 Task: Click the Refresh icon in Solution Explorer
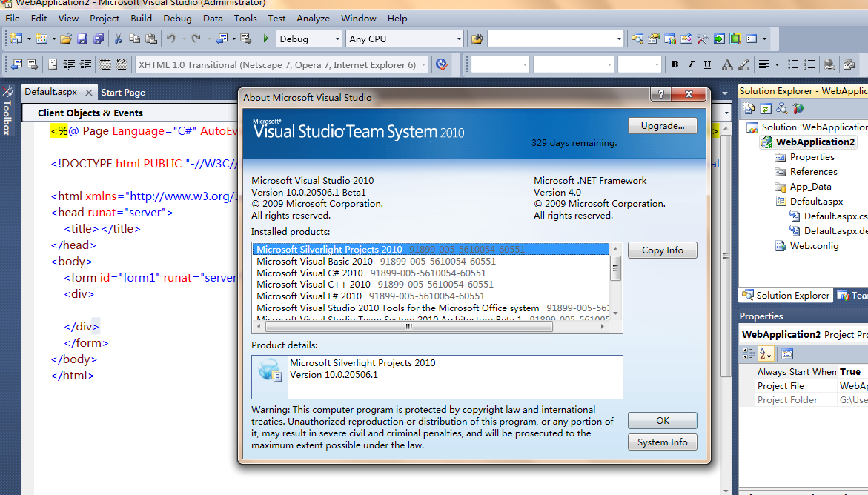766,108
